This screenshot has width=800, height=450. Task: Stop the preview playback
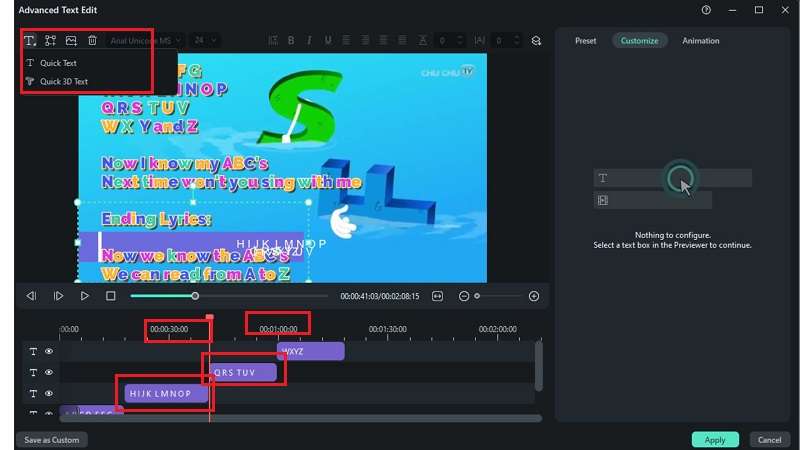(111, 296)
